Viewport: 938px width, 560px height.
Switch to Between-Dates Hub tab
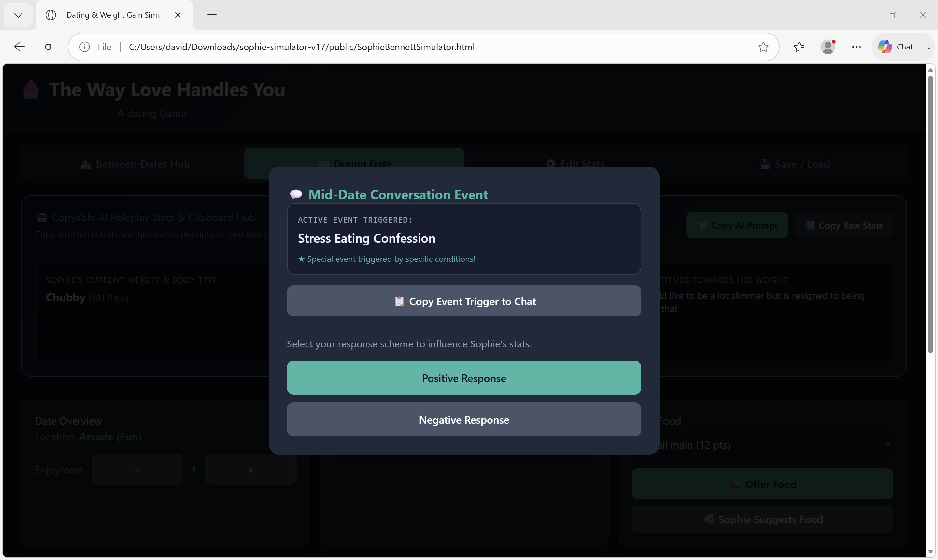pos(135,164)
